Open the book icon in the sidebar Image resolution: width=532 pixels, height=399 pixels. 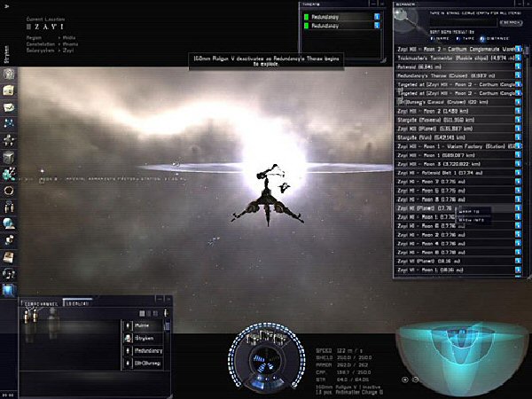[9, 257]
